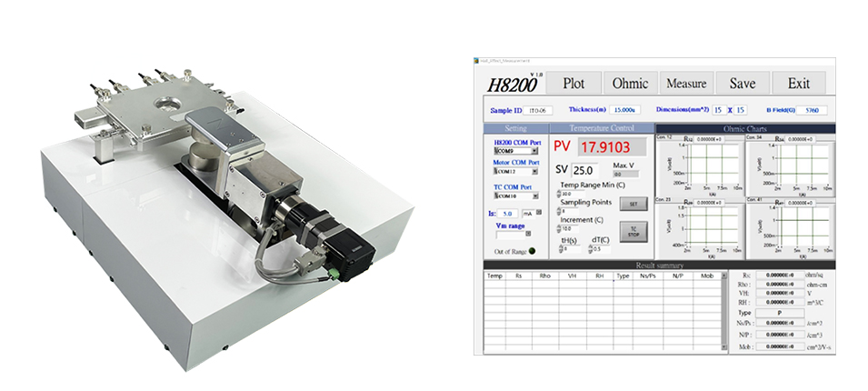Image resolution: width=868 pixels, height=391 pixels.
Task: Click the Max. V indicator field
Action: pos(626,174)
